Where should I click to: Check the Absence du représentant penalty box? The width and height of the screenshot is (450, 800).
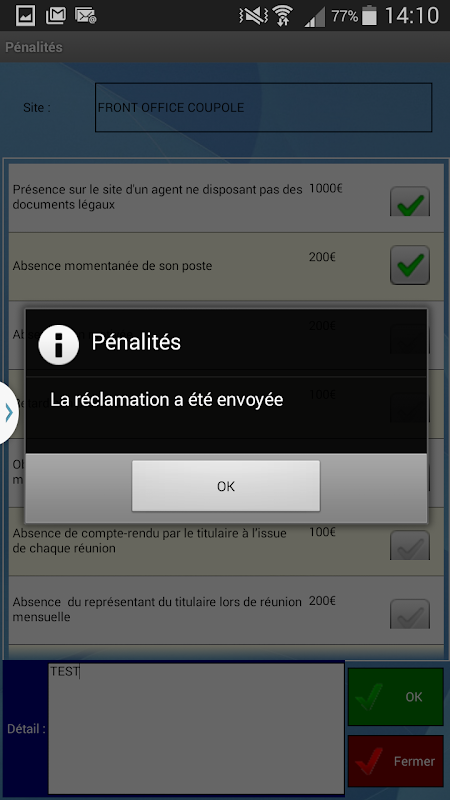(410, 614)
